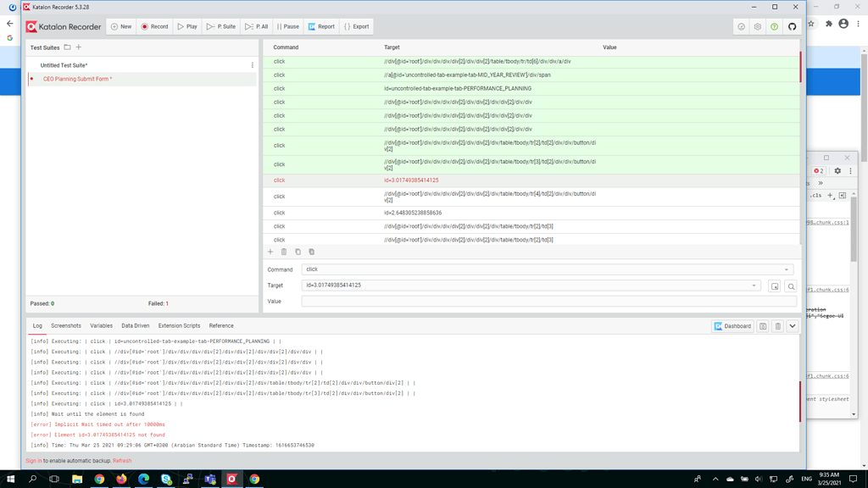868x488 pixels.
Task: Collapse the log panel with chevron
Action: click(x=793, y=326)
